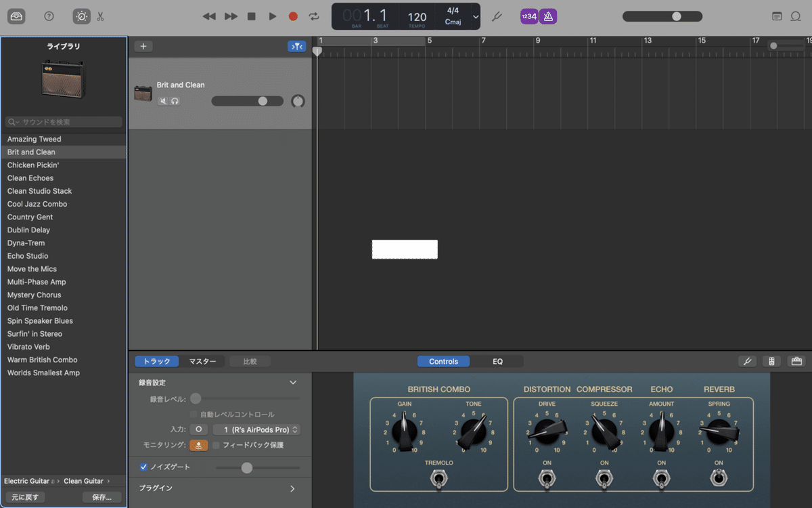The height and width of the screenshot is (508, 812).
Task: Select Worlds Smallest Amp patch
Action: [x=64, y=373]
